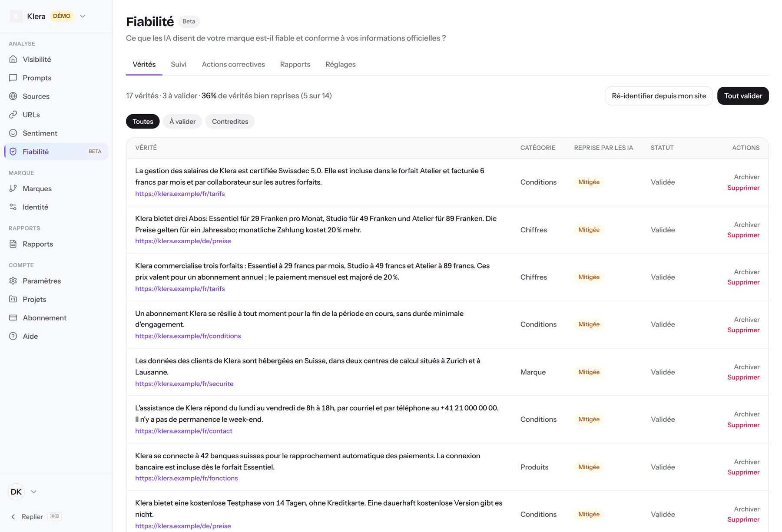Switch to the Vérités tab
782x532 pixels.
[x=144, y=64]
